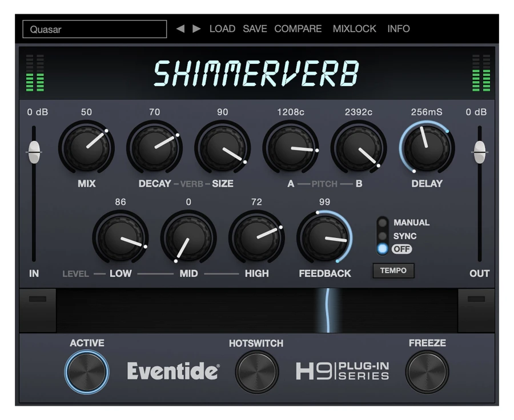514x420 pixels.
Task: Click the MIX value 50
Action: point(87,112)
